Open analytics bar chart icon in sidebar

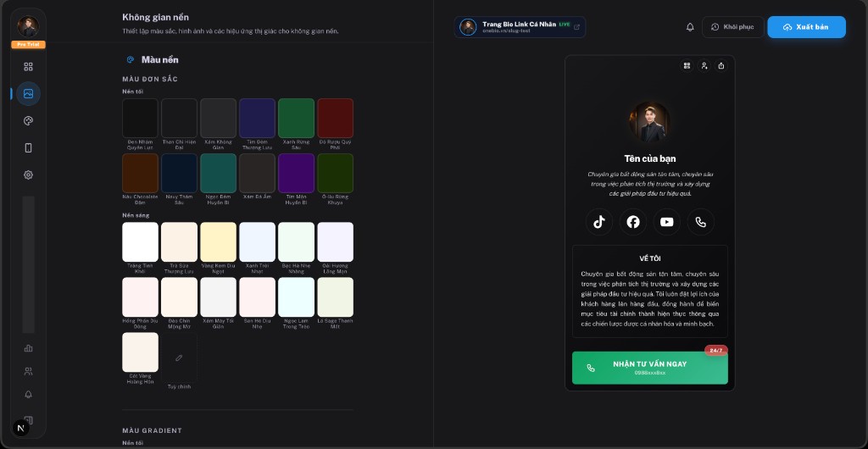click(x=28, y=347)
